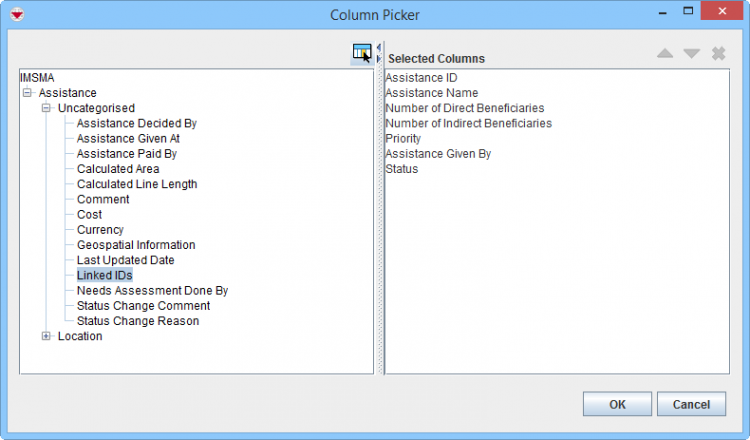Select Priority in Selected Columns list

[x=403, y=139]
